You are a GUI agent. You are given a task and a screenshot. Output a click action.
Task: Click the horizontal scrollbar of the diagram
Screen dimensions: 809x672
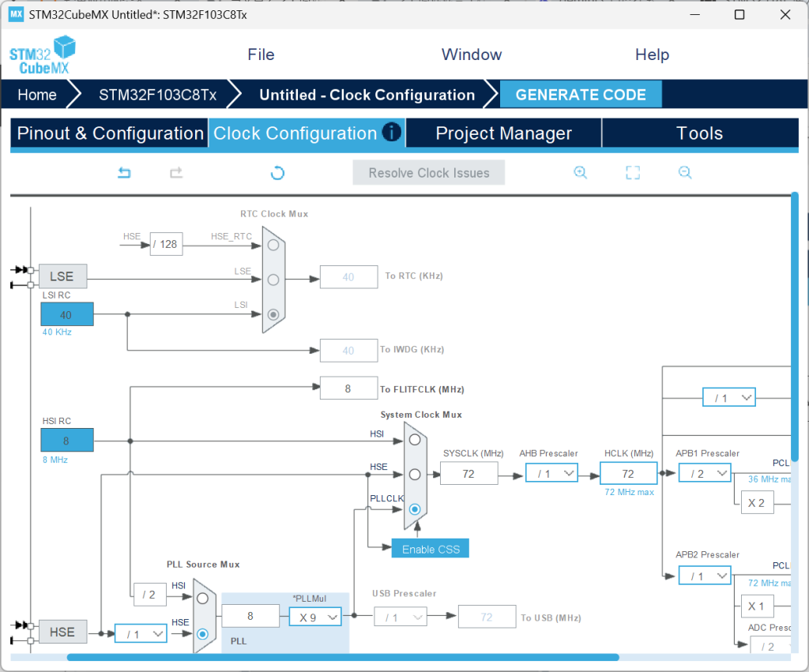[x=343, y=657]
